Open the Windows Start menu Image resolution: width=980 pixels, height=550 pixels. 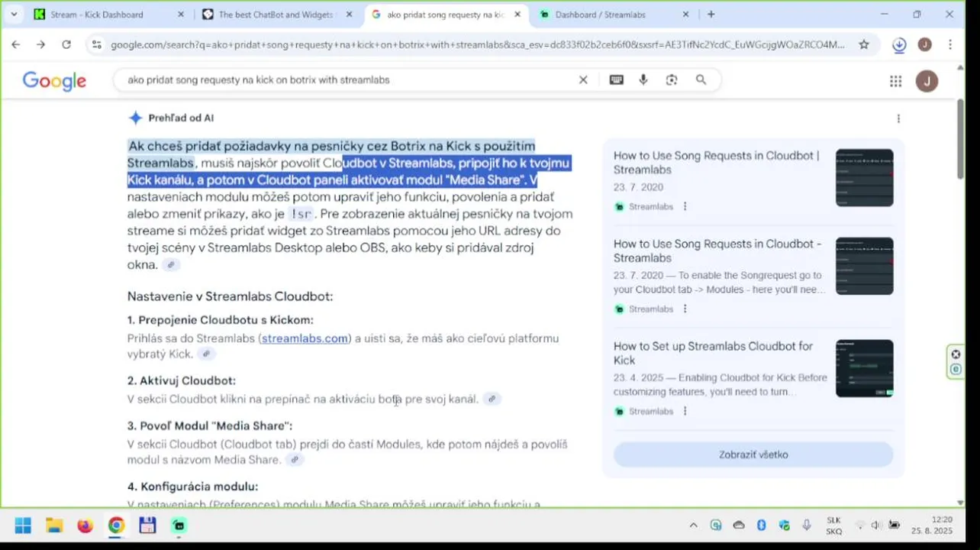(23, 526)
